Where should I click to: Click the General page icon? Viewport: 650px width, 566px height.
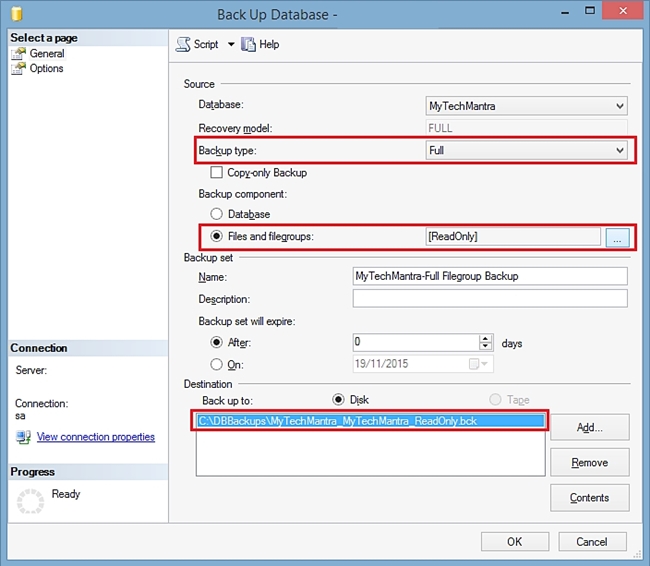pyautogui.click(x=18, y=53)
